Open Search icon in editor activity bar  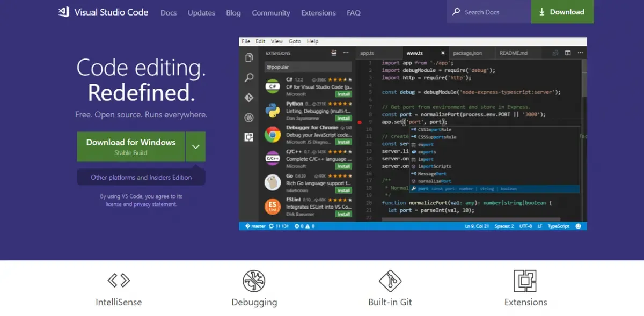click(249, 78)
